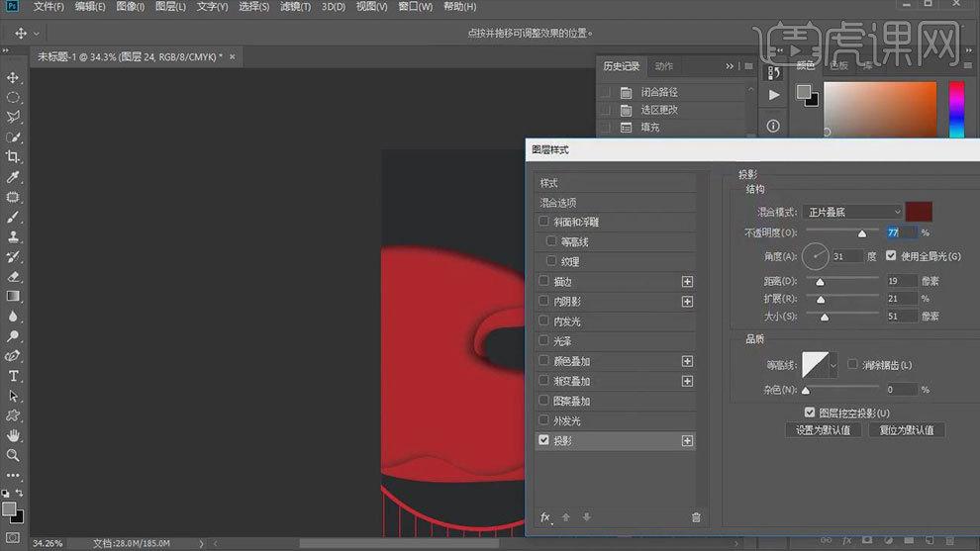Select the Blur tool
Image resolution: width=980 pixels, height=551 pixels.
(x=13, y=317)
